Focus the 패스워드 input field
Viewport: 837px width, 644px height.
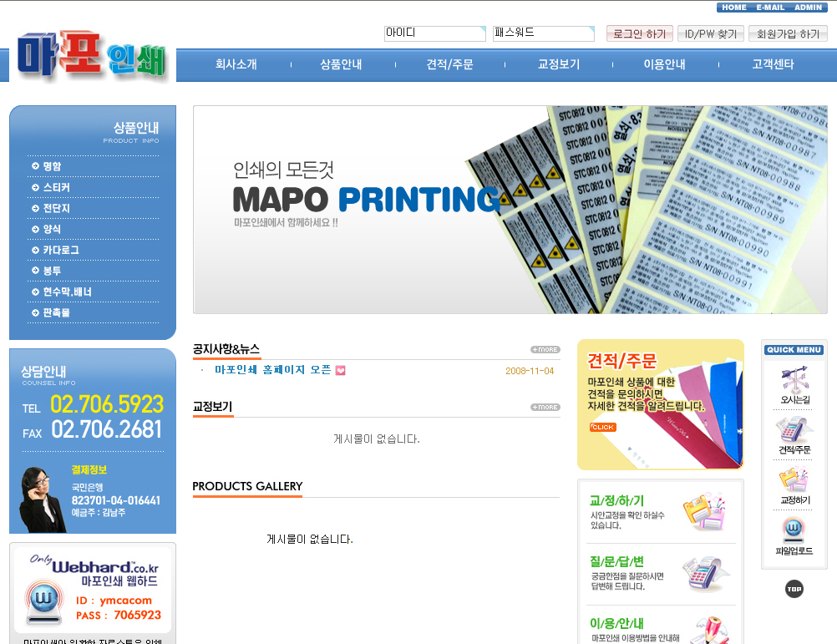pos(544,33)
